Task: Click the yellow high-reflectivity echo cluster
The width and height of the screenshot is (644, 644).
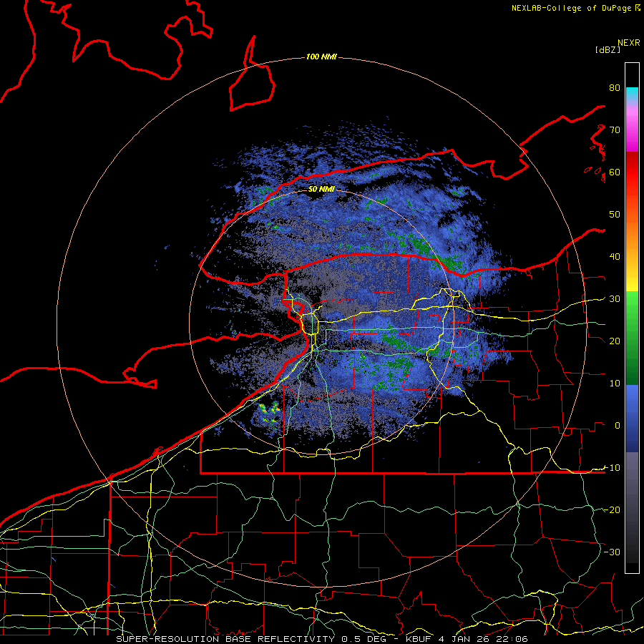Action: pyautogui.click(x=270, y=412)
